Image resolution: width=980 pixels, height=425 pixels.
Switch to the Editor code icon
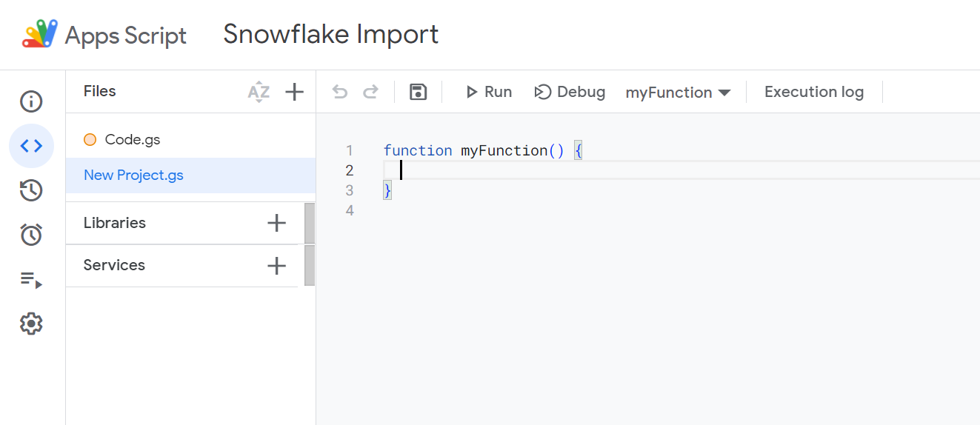[31, 146]
